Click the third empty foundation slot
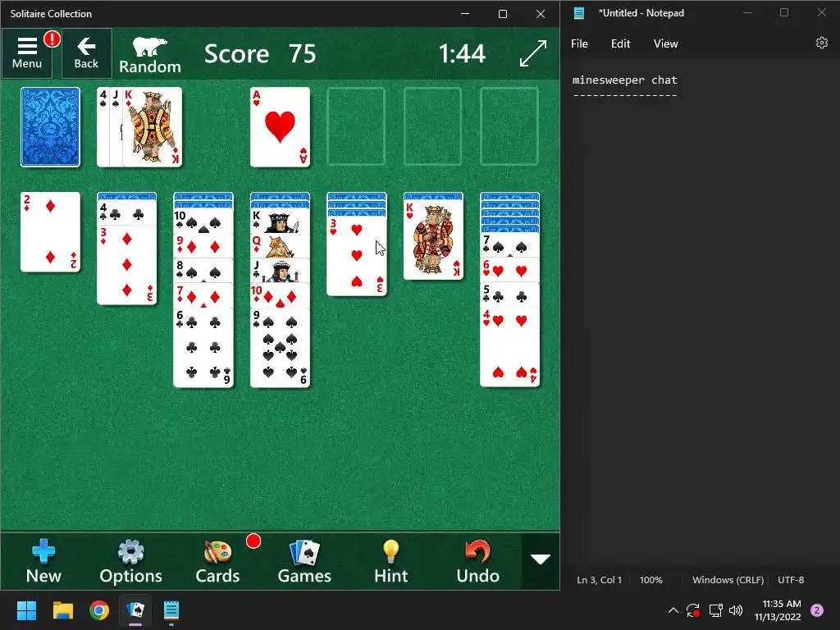840x630 pixels. click(x=433, y=127)
